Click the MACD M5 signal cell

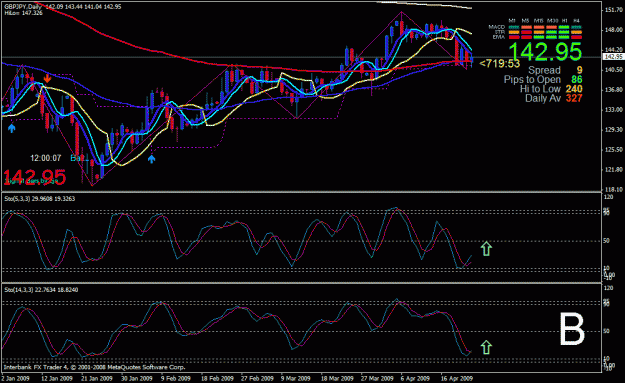(527, 27)
